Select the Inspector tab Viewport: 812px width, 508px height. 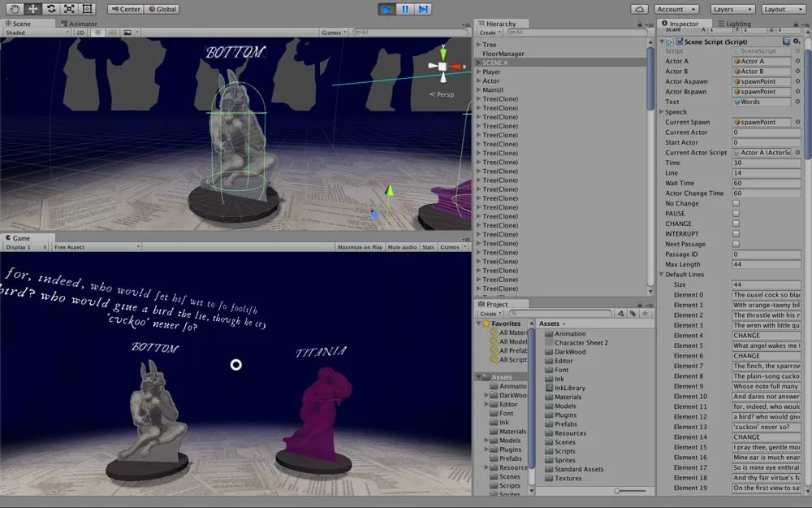tap(680, 24)
